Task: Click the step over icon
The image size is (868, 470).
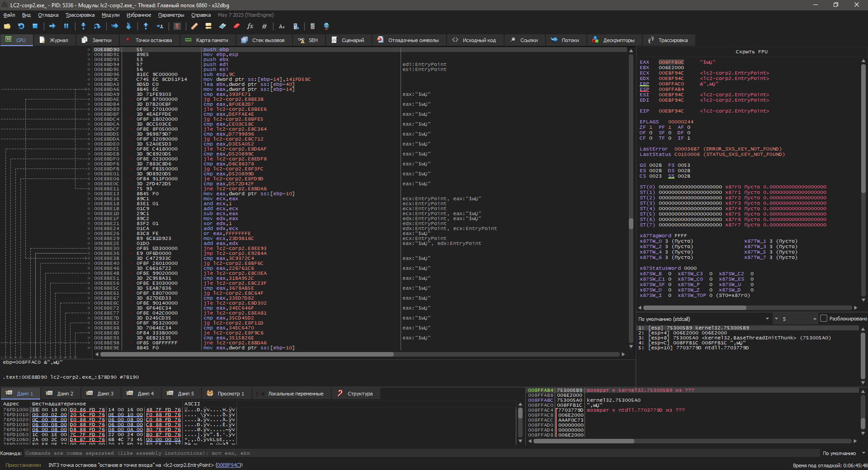Action: (x=97, y=26)
